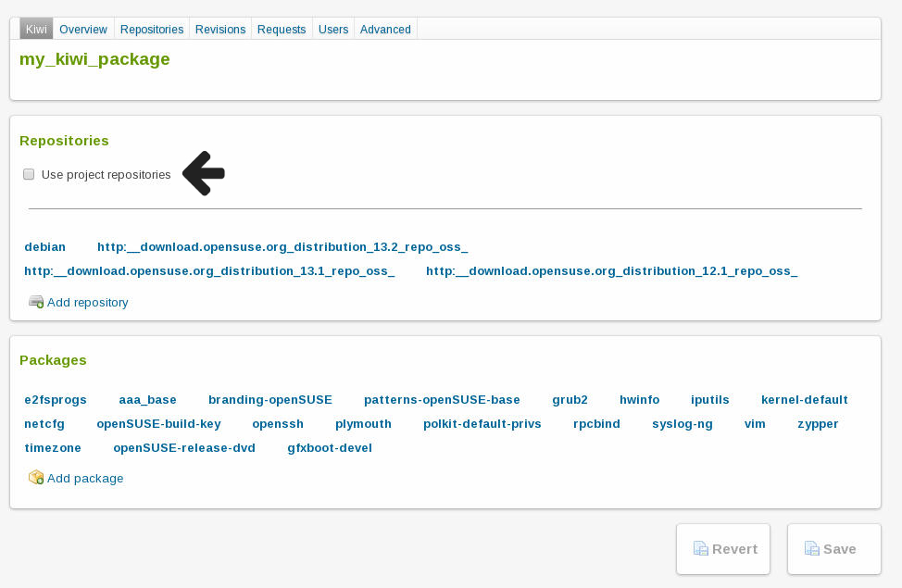Image resolution: width=902 pixels, height=588 pixels.
Task: Open the openSUSE-release-dvd package
Action: [x=184, y=448]
